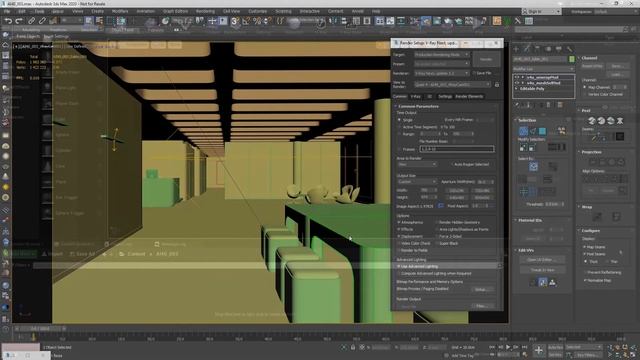
Task: Select the Range time output radio
Action: tap(399, 134)
